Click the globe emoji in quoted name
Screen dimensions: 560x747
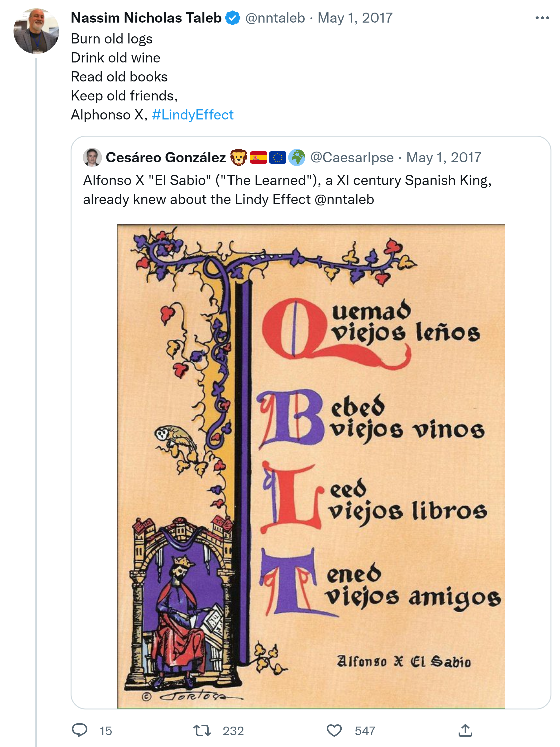click(297, 157)
